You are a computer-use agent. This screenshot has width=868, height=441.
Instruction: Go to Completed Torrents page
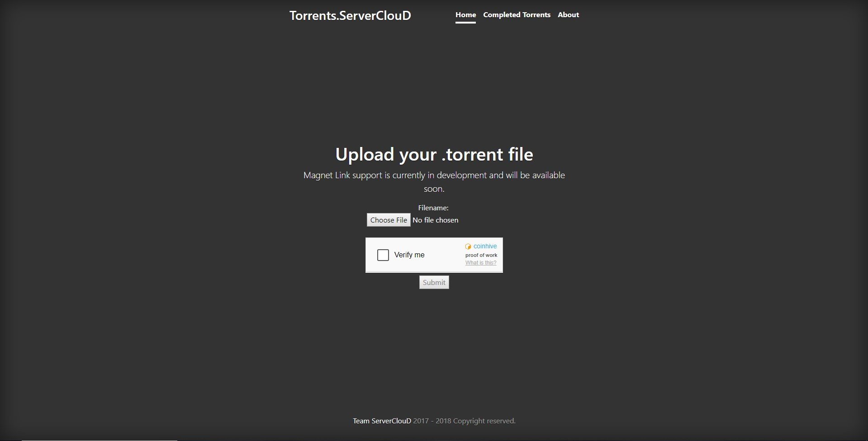point(517,15)
